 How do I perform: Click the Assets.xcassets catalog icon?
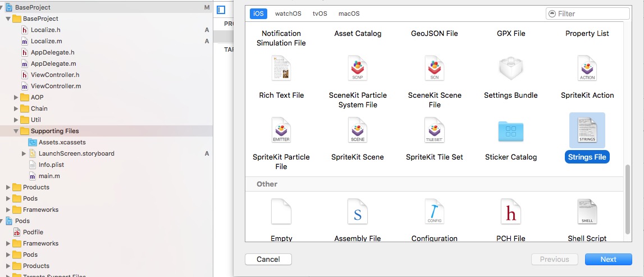tap(33, 142)
